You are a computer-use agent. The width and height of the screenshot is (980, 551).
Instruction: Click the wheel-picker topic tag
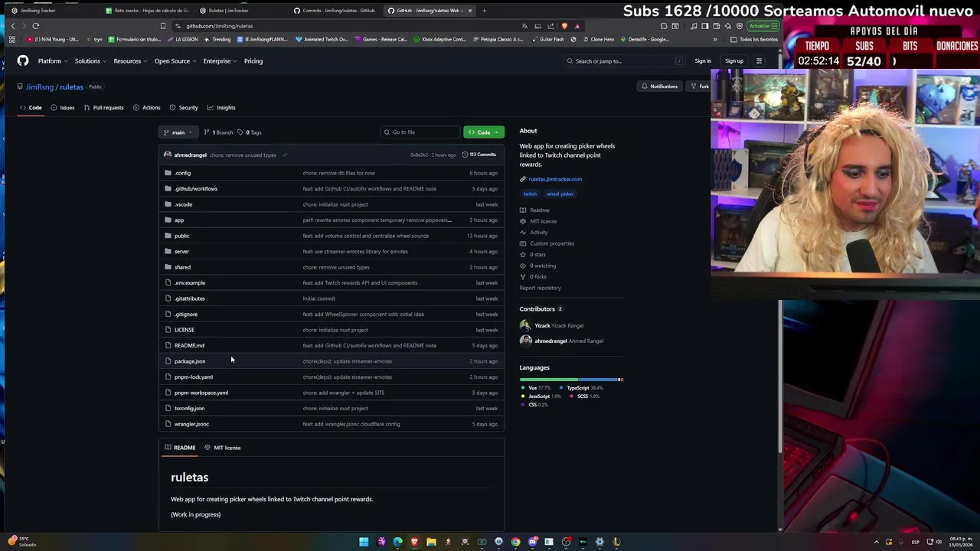pyautogui.click(x=560, y=194)
